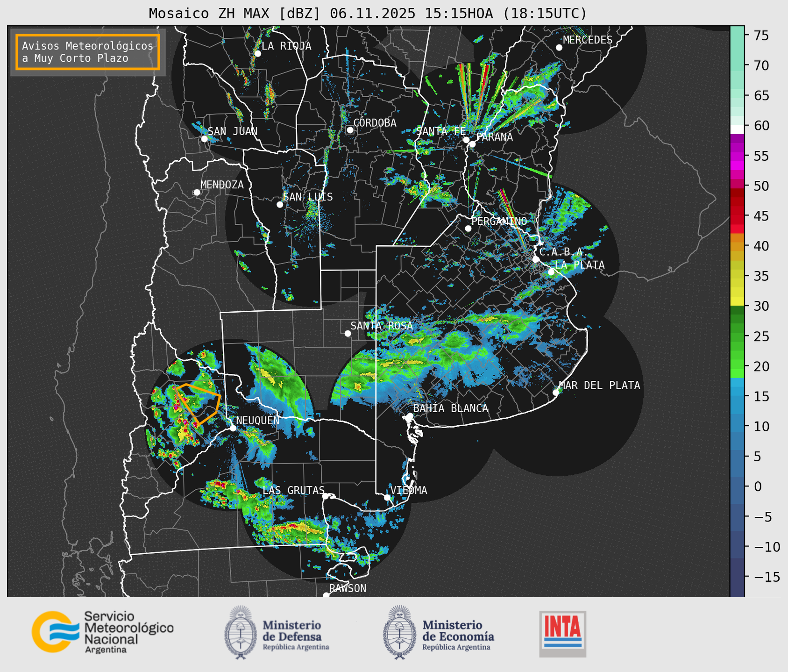788x672 pixels.
Task: Click the Ministerio de Economía crest
Action: (400, 632)
